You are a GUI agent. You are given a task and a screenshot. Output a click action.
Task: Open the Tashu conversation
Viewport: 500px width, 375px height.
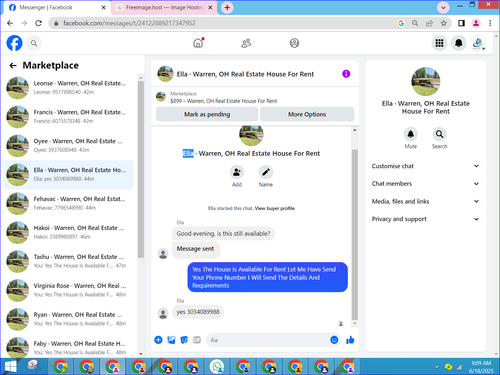coord(69,261)
